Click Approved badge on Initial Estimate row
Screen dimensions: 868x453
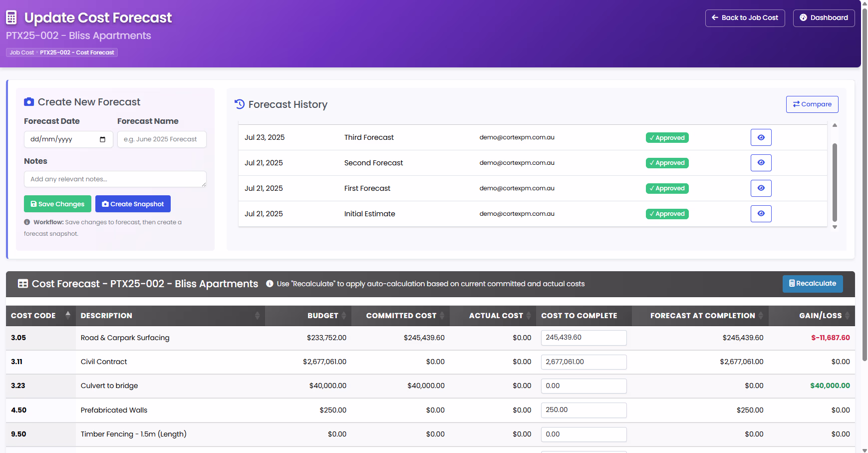(x=667, y=214)
